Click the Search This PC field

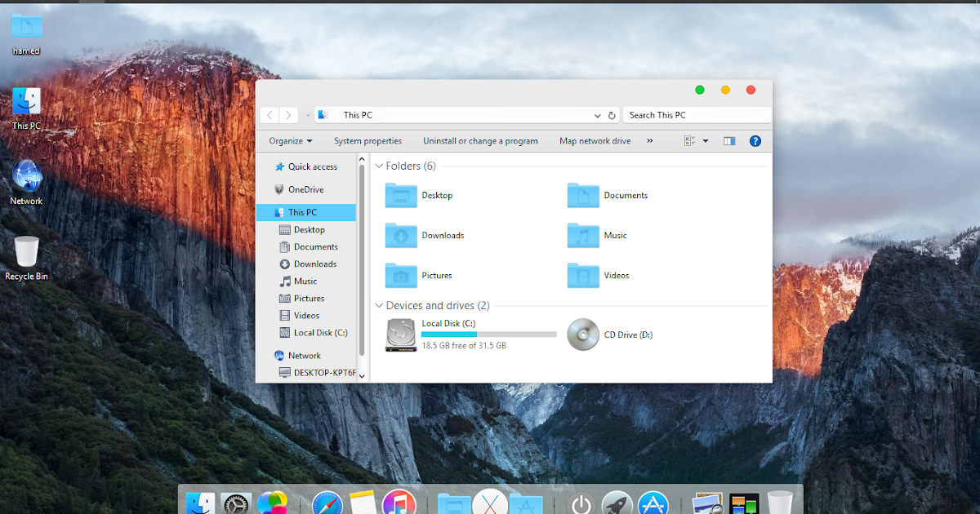click(697, 116)
